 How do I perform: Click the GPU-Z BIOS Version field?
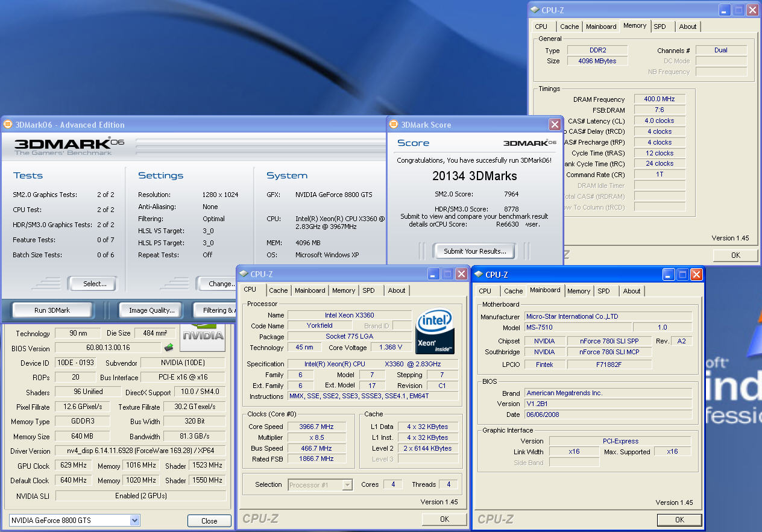click(108, 348)
